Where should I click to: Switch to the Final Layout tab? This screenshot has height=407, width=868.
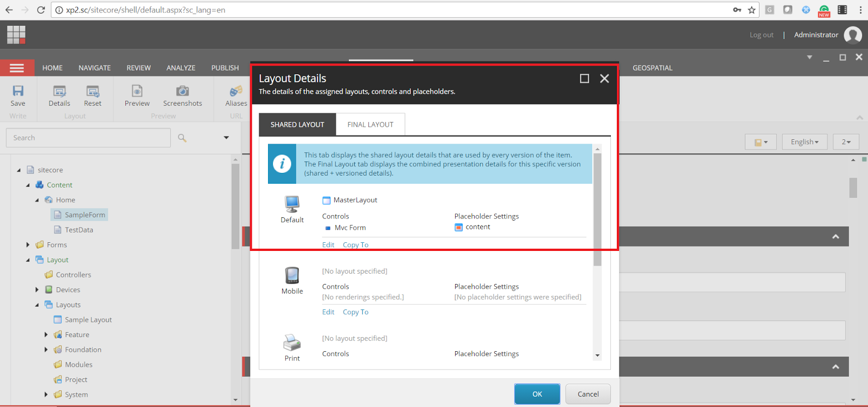(371, 125)
